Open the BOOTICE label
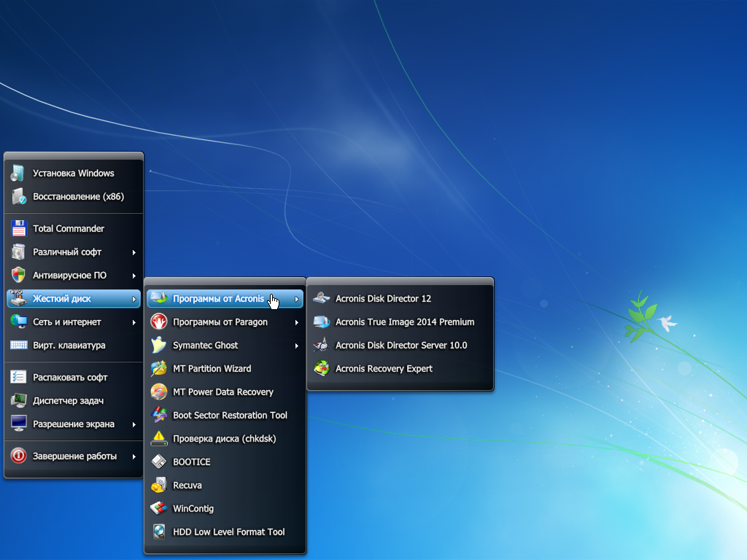Viewport: 747px width, 560px height. pyautogui.click(x=192, y=462)
